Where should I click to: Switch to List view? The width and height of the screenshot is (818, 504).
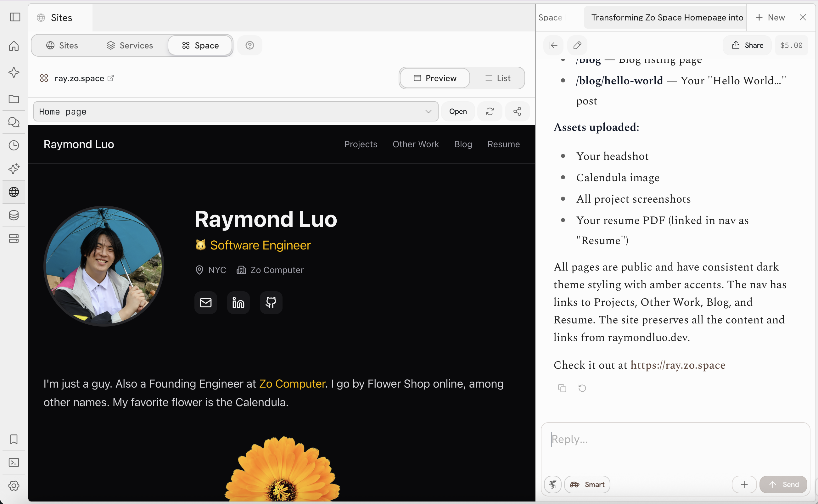point(498,78)
